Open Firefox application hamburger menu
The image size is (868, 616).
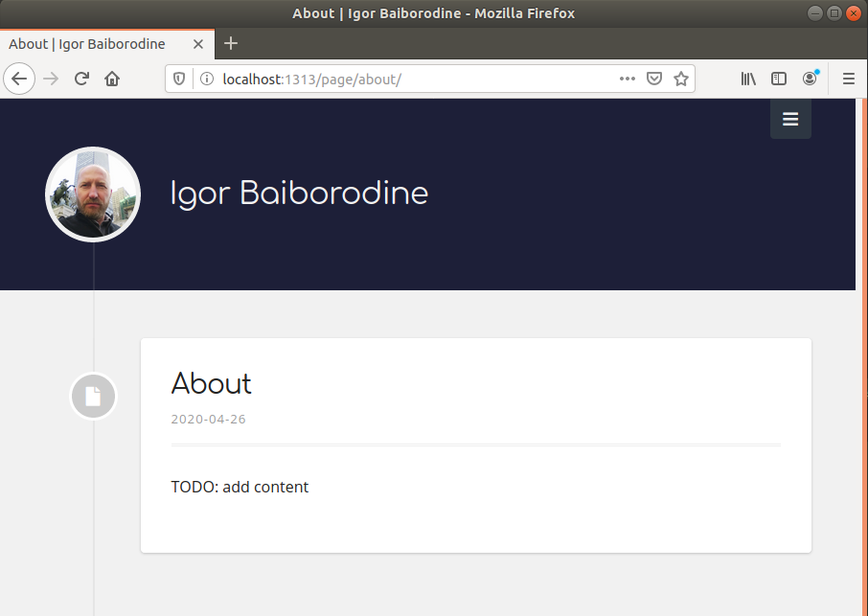tap(849, 79)
